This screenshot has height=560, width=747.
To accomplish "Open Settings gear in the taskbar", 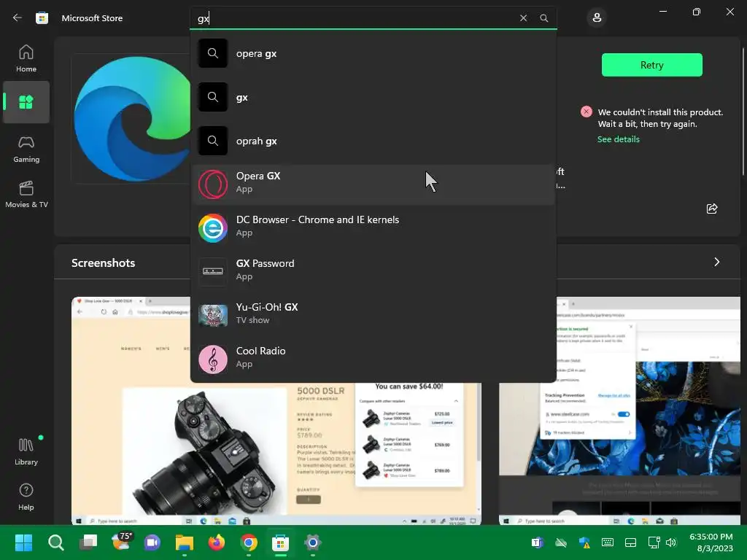I will point(312,542).
